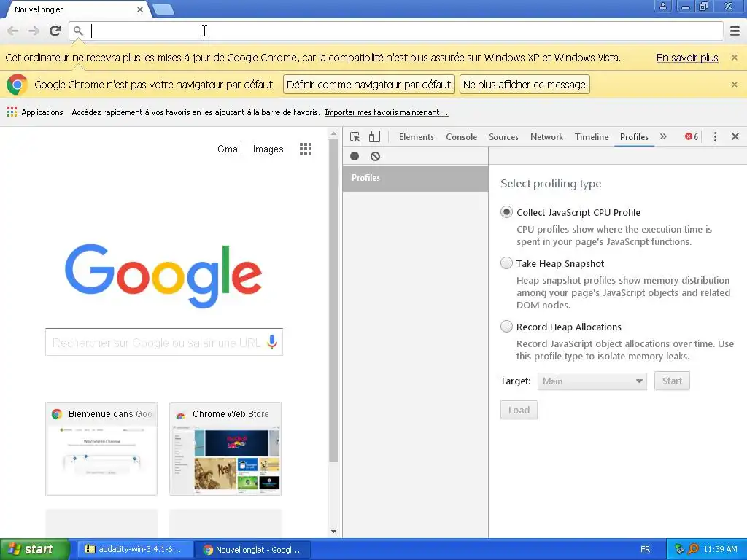Switch to the Sources tab
The height and width of the screenshot is (560, 747).
503,136
